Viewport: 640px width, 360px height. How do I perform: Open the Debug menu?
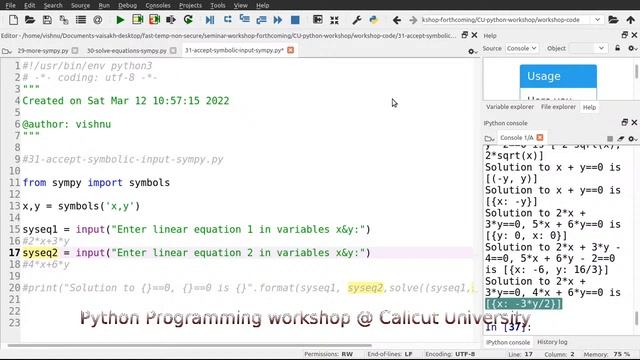click(x=127, y=5)
